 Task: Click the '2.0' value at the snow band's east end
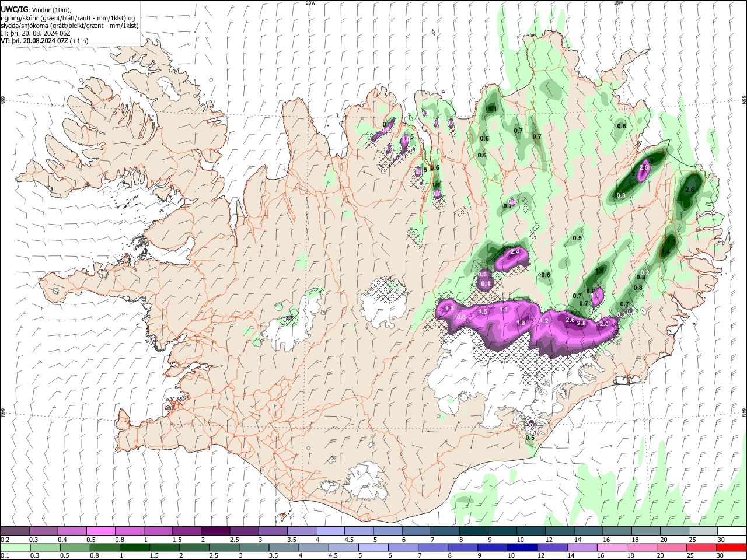[x=604, y=323]
